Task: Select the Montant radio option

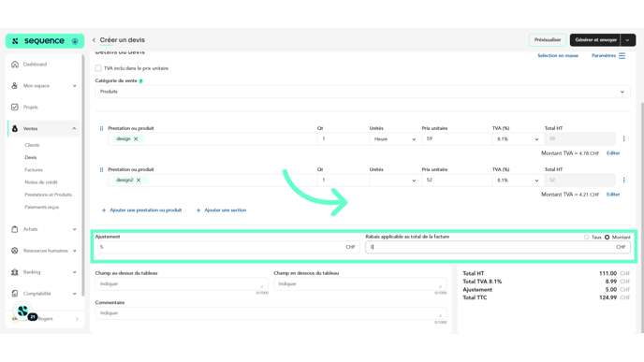Action: (607, 238)
